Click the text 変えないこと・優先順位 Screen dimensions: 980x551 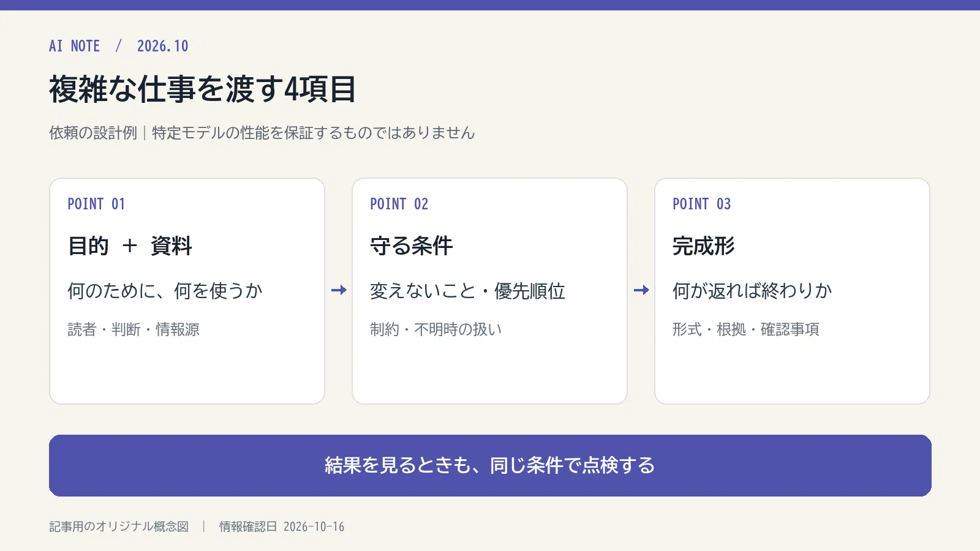point(467,291)
